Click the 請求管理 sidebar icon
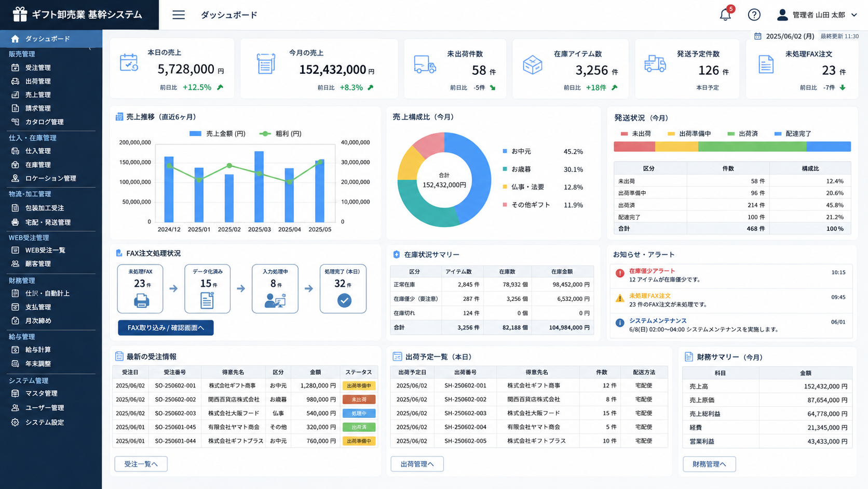Image resolution: width=868 pixels, height=489 pixels. pyautogui.click(x=15, y=108)
